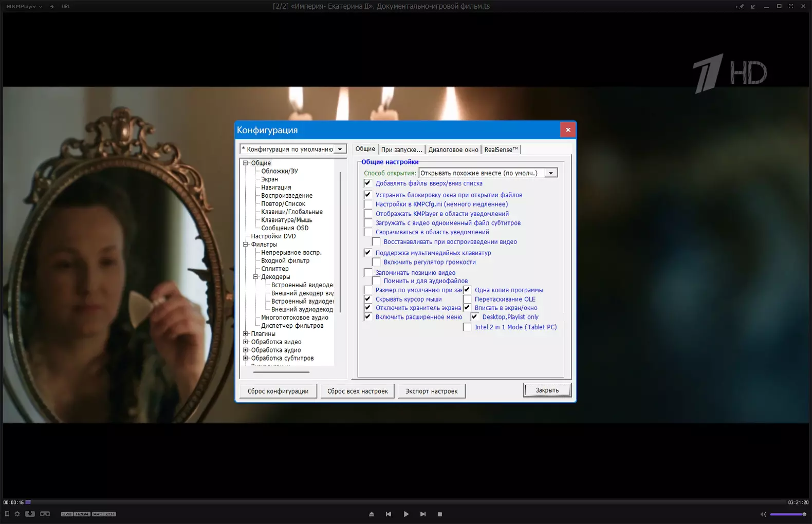Click the 'Экспорт настроек' button
812x524 pixels.
click(432, 391)
